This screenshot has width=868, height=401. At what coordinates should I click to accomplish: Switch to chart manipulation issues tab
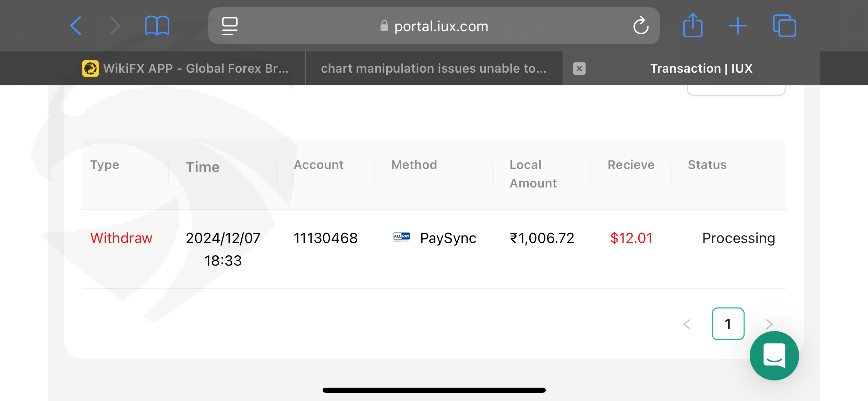434,69
